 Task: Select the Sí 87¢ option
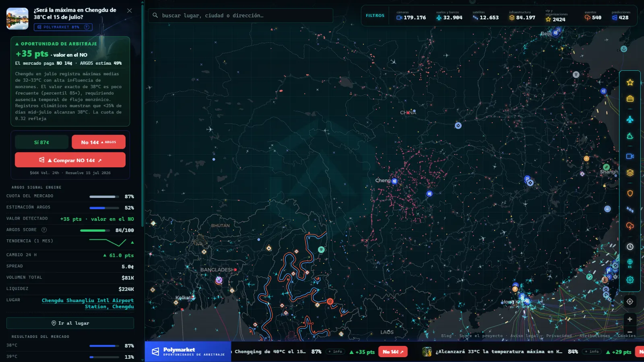41,142
